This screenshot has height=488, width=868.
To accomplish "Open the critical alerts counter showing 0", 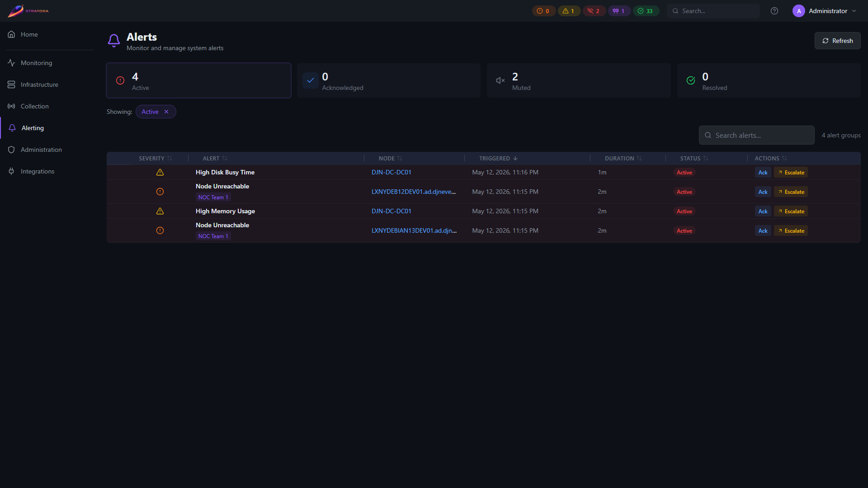I will pos(543,11).
